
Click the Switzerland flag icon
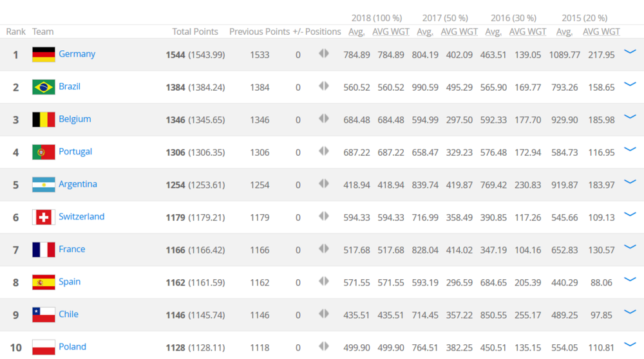[44, 217]
